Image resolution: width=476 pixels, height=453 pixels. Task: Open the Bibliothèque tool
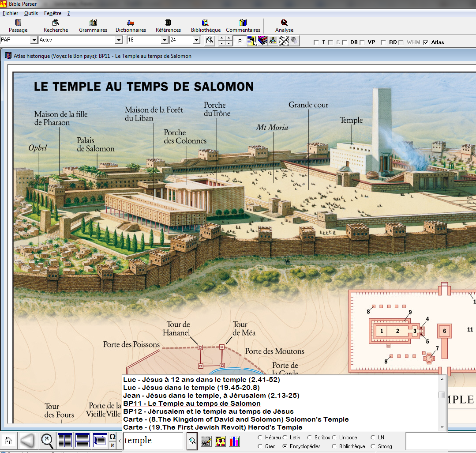pos(206,26)
